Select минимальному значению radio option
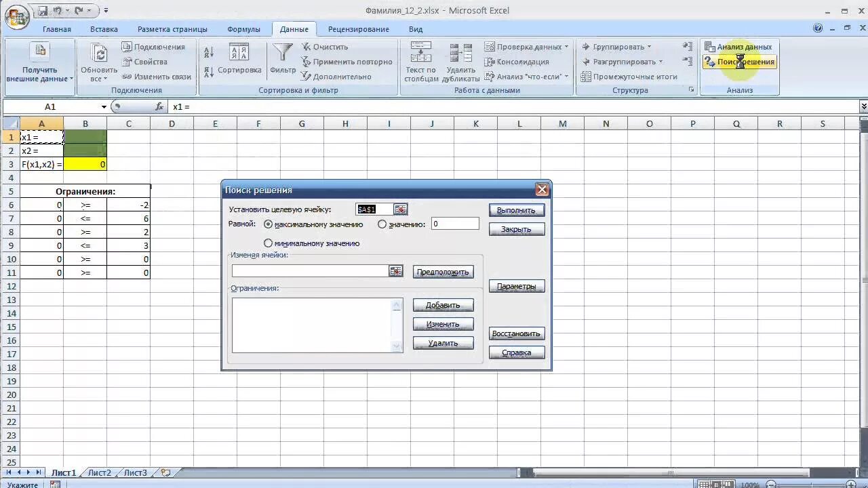This screenshot has width=868, height=488. tap(269, 243)
